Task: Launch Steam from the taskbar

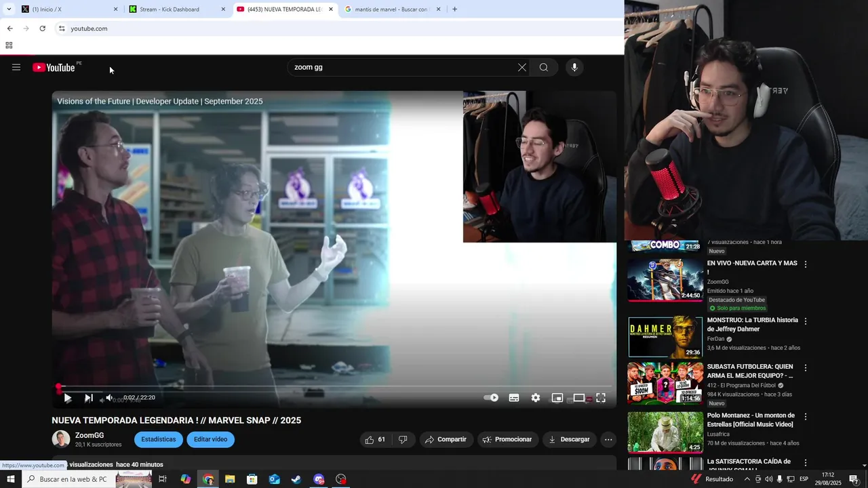Action: 296,479
